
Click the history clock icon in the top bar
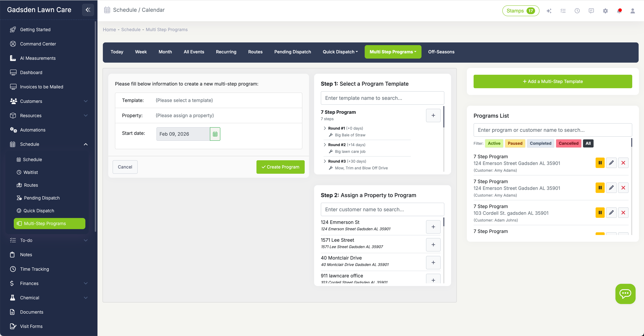point(577,11)
